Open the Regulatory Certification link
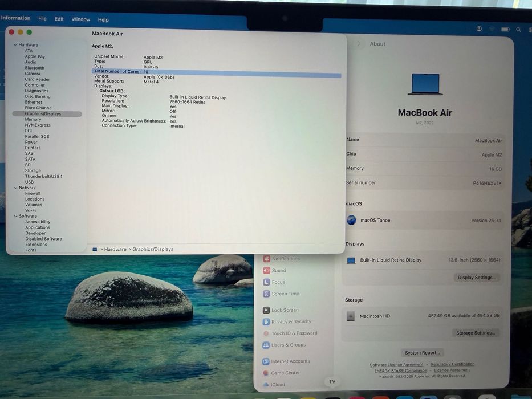 453,364
